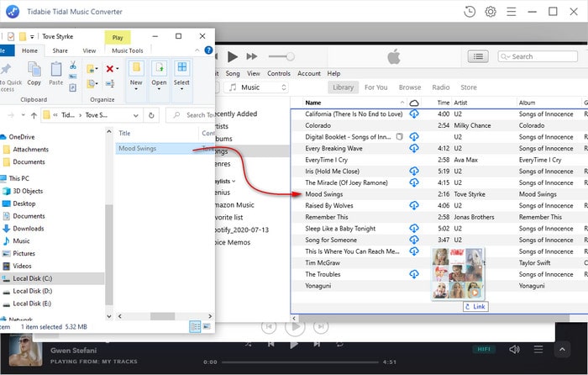
Task: Download Iris (Hold Me Close) cloud icon
Action: click(414, 172)
